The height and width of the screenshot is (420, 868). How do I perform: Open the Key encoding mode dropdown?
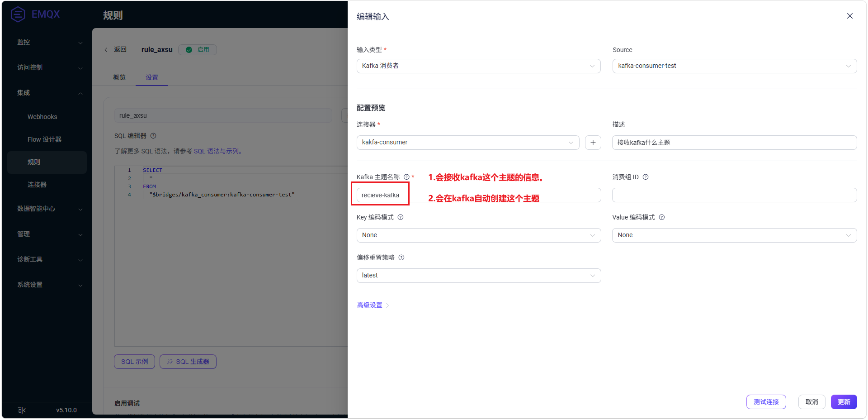point(479,235)
